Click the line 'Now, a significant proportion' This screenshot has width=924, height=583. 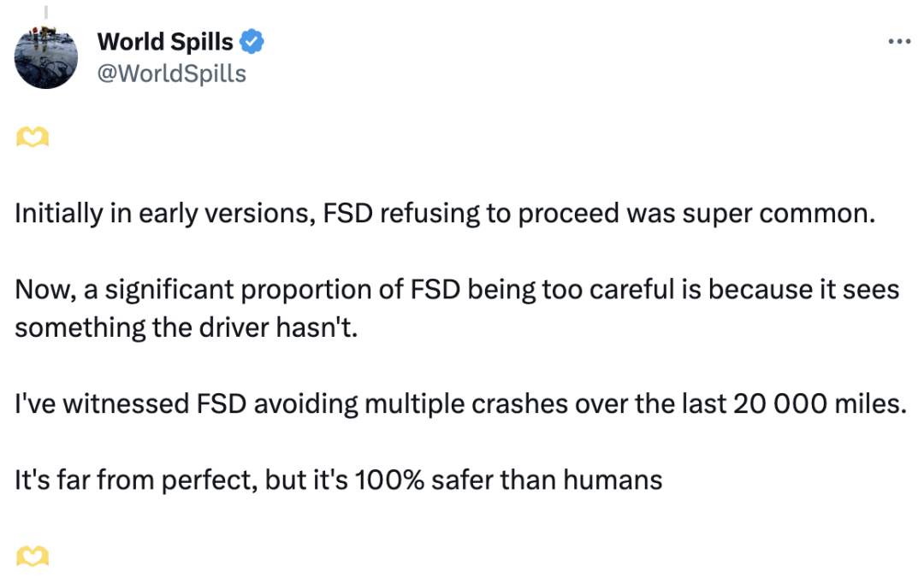[457, 291]
